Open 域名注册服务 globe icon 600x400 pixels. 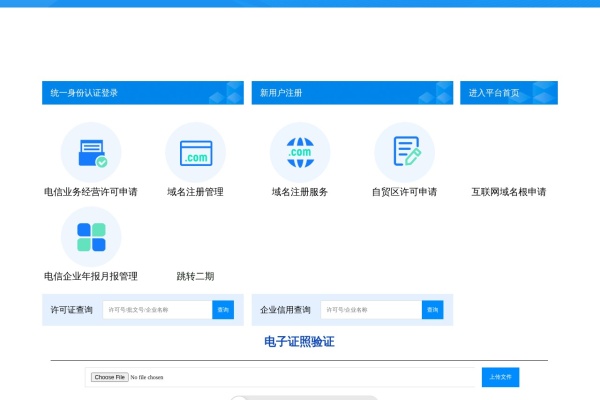300,152
